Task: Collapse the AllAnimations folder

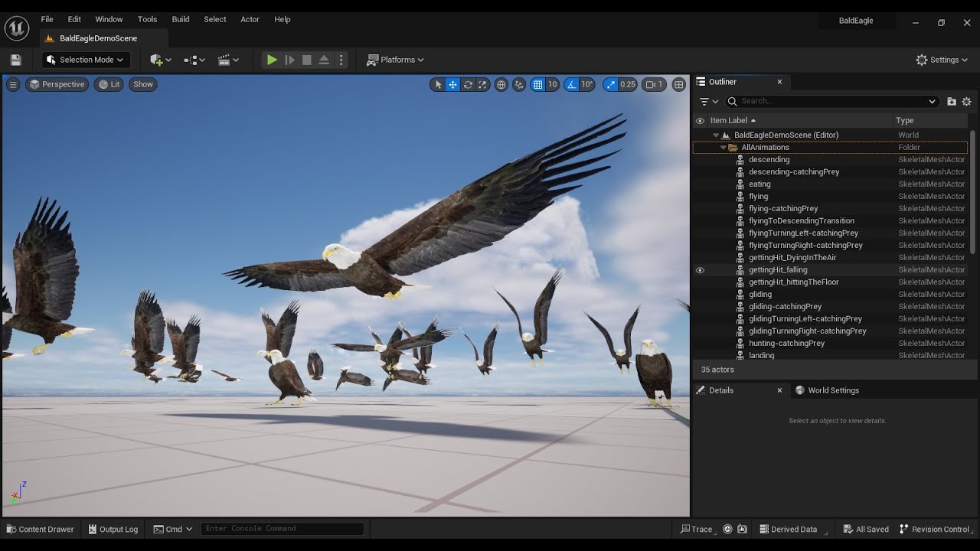Action: click(x=723, y=148)
